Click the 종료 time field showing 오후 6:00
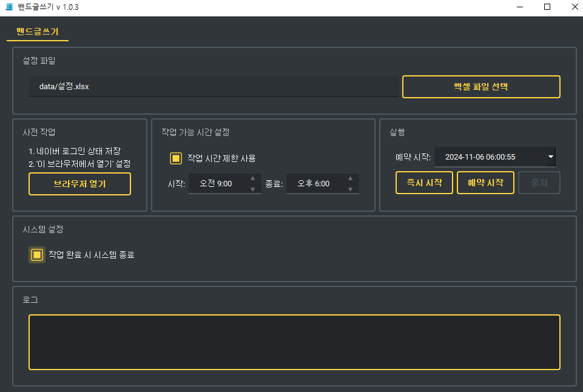Screen dimensions: 583x392 point(314,183)
